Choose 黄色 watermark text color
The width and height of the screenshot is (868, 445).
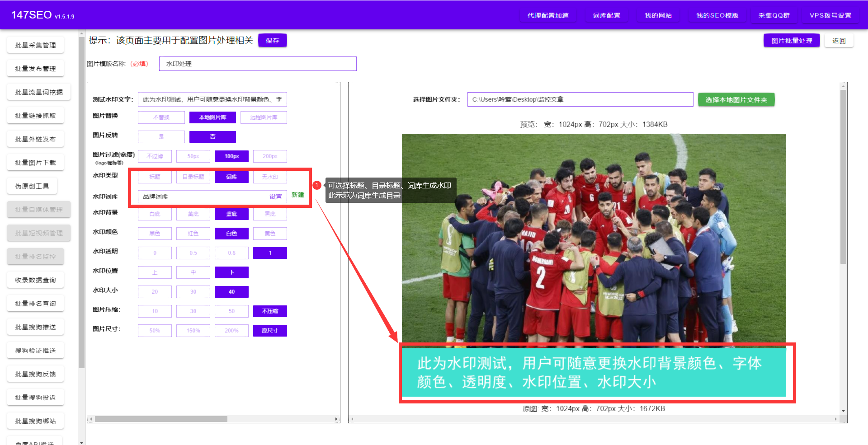tap(270, 234)
